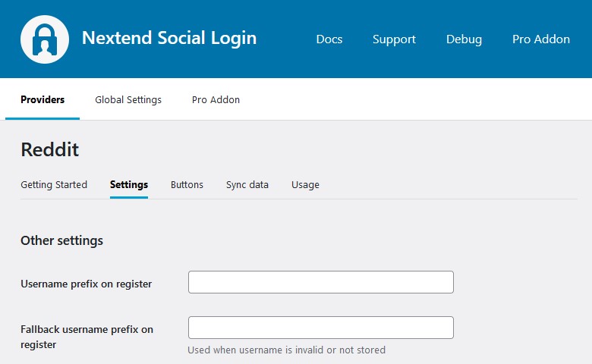Click the Reddit provider heading
Screen dimensions: 592x364
(49, 149)
